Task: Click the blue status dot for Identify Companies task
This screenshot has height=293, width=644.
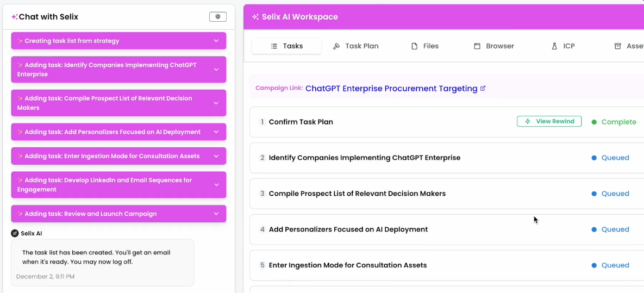Action: click(x=594, y=158)
